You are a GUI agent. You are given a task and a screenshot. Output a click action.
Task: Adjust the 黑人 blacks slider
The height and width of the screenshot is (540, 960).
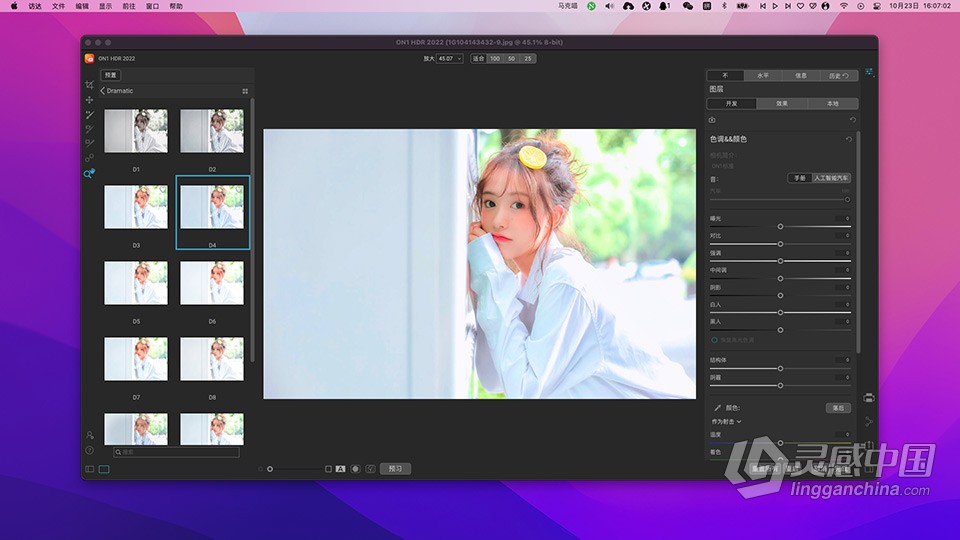coord(780,329)
